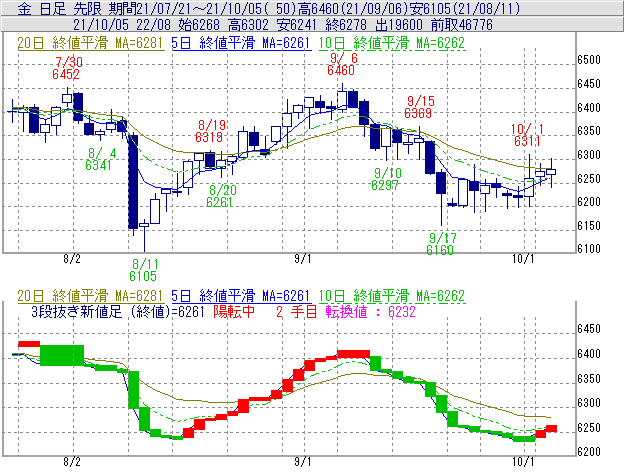Click the 8/2 date on lower chart axis
624x475 pixels.
(72, 462)
